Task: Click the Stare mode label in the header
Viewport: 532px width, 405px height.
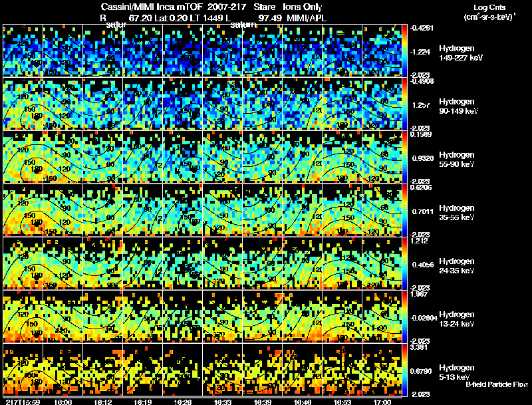Action: (264, 7)
